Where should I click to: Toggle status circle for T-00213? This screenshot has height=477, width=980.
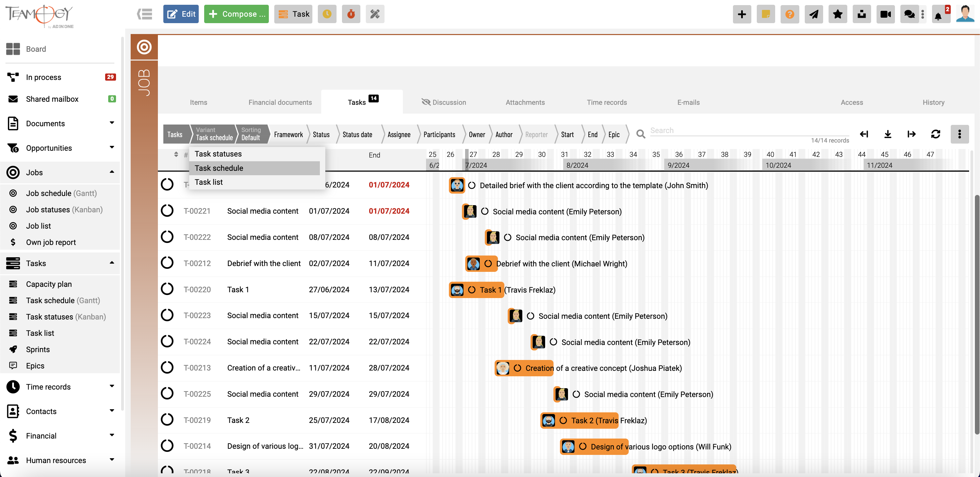click(x=167, y=367)
